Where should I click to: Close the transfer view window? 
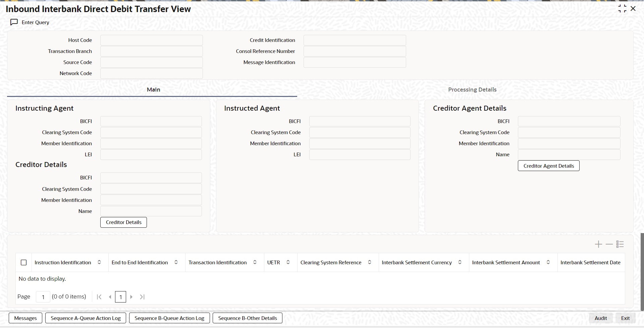click(633, 9)
